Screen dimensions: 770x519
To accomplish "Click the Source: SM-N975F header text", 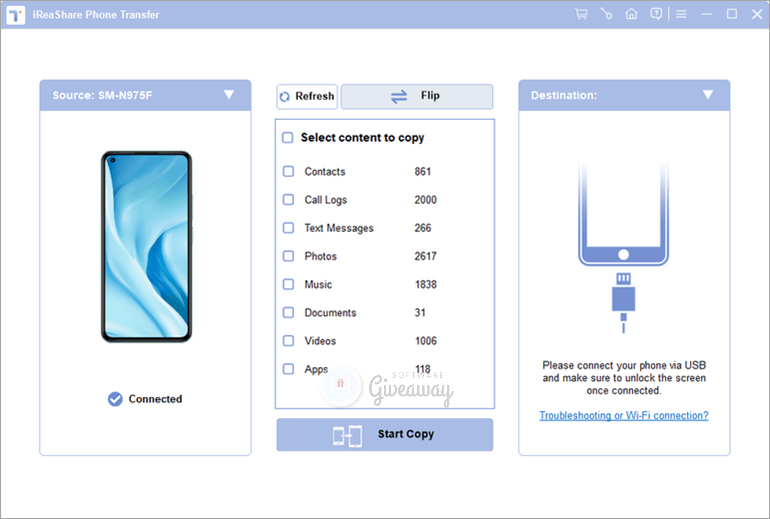I will [102, 95].
